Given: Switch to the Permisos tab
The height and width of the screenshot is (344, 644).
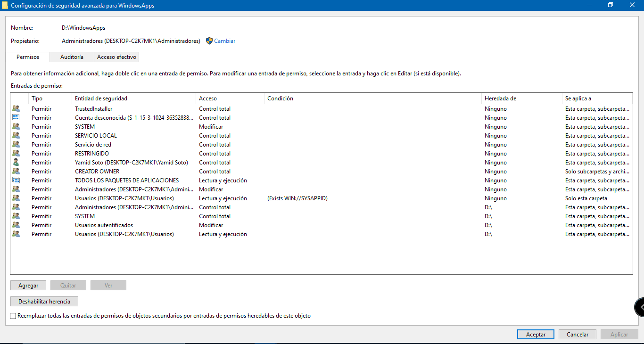Looking at the screenshot, I should coord(28,57).
